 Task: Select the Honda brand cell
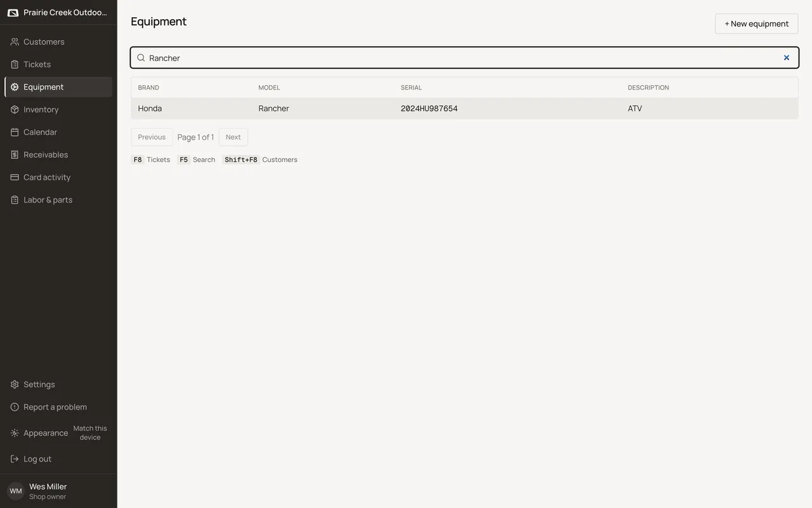[x=150, y=109]
